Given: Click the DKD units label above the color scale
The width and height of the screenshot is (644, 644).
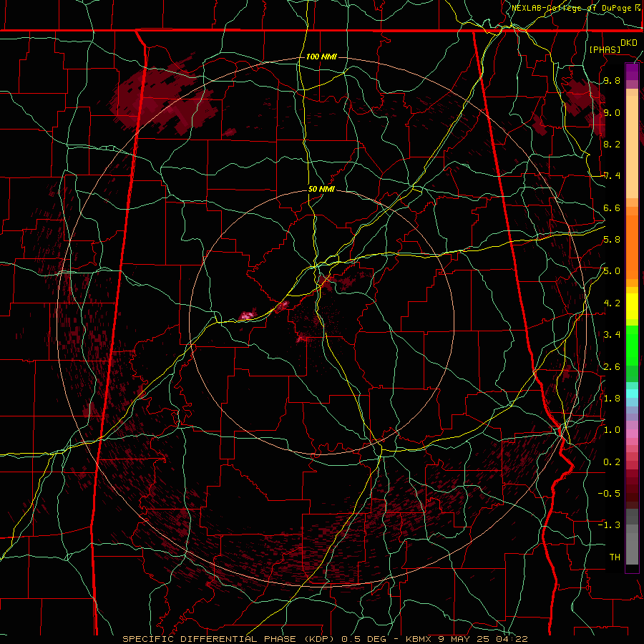Looking at the screenshot, I should pyautogui.click(x=629, y=43).
